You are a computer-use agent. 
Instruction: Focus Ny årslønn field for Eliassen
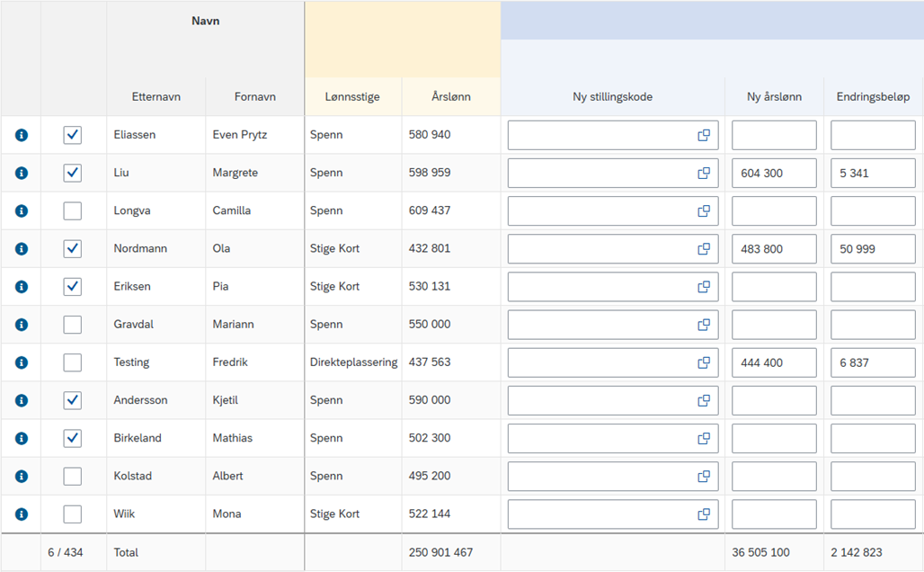pos(774,135)
